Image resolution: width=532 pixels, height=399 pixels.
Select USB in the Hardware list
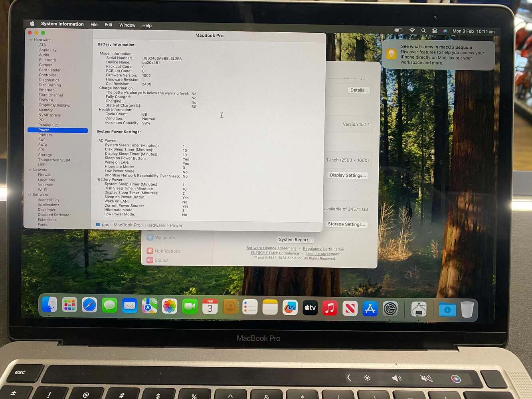pyautogui.click(x=42, y=165)
